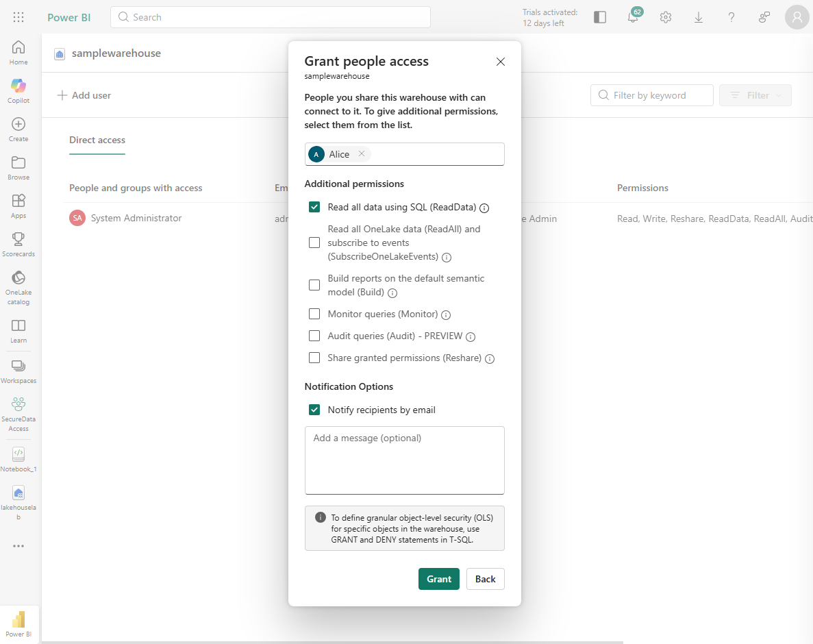Image resolution: width=813 pixels, height=644 pixels.
Task: Click the SA avatar icon
Action: (x=77, y=218)
